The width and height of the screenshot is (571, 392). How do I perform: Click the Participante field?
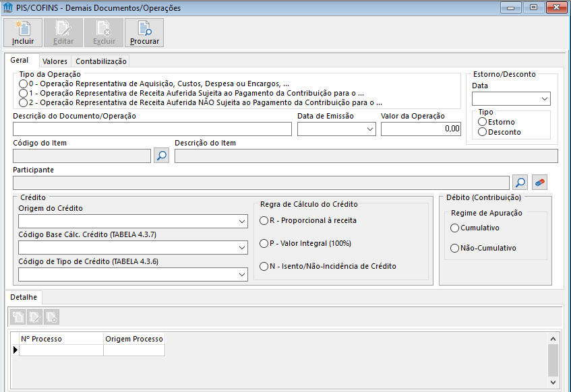(x=261, y=183)
